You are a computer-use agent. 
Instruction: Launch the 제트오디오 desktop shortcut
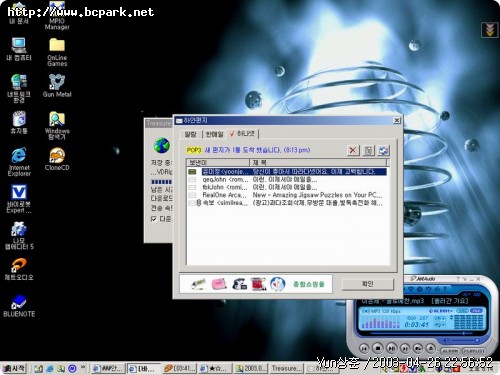19,269
